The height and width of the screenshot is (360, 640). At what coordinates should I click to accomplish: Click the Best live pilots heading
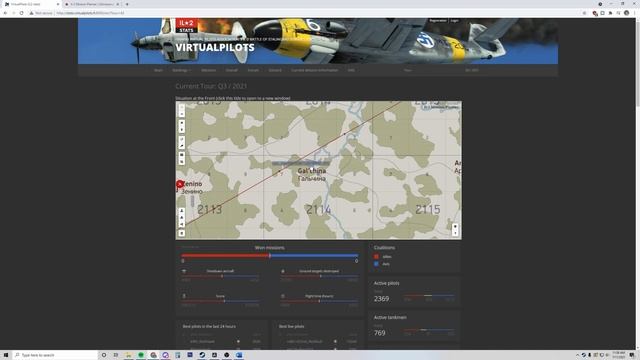[x=291, y=327]
